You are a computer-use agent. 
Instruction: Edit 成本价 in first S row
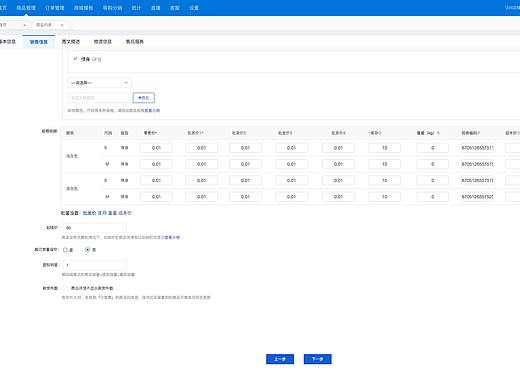513,148
